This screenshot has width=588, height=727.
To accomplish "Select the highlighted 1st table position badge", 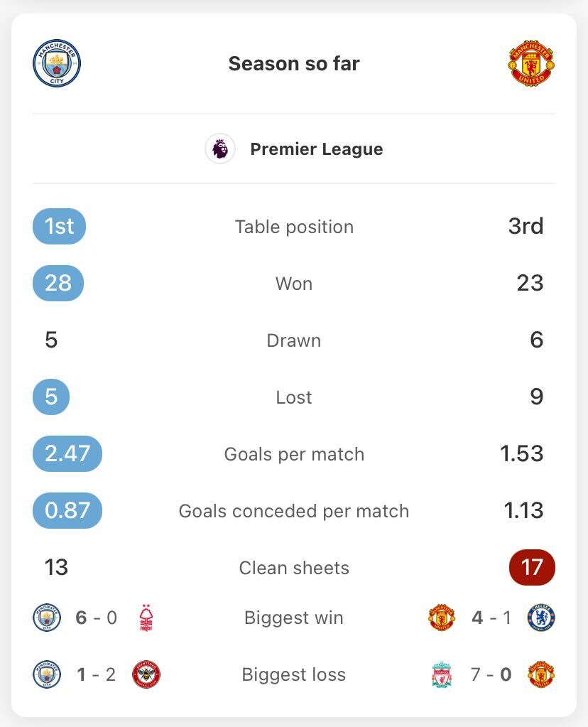I will [60, 226].
